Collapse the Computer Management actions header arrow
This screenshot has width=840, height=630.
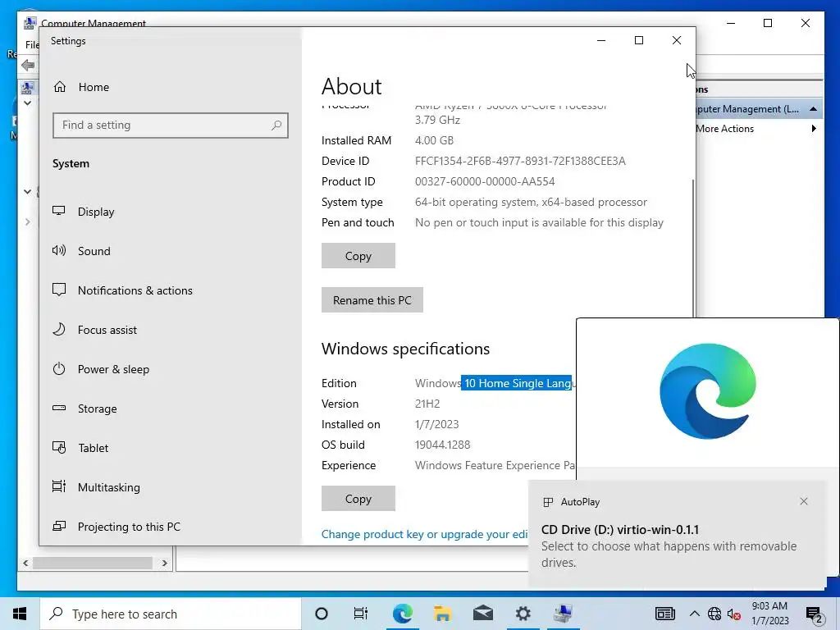point(813,109)
